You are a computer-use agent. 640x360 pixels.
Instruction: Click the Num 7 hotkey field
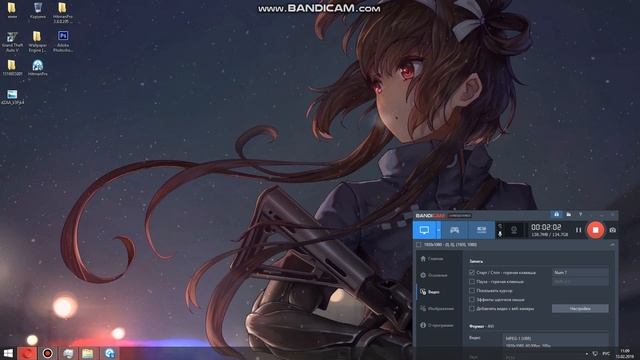point(580,272)
